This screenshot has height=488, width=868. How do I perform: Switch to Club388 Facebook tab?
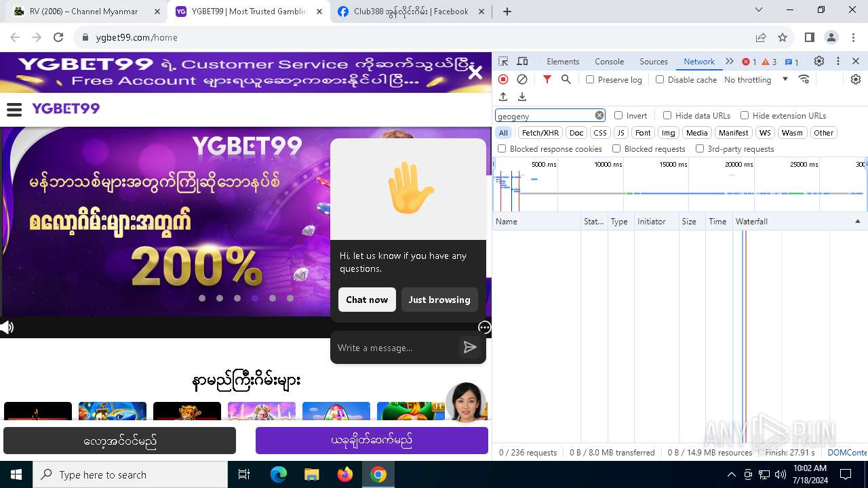point(411,12)
